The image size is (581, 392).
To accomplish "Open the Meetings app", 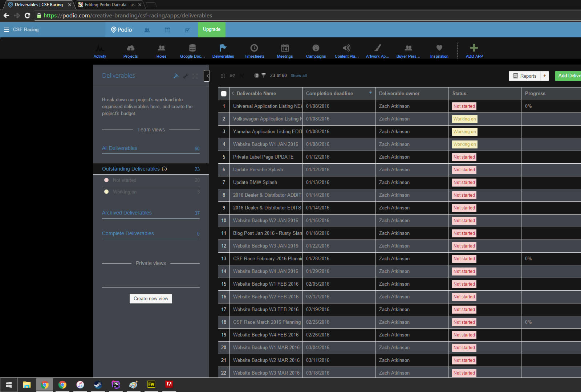I will [x=285, y=51].
